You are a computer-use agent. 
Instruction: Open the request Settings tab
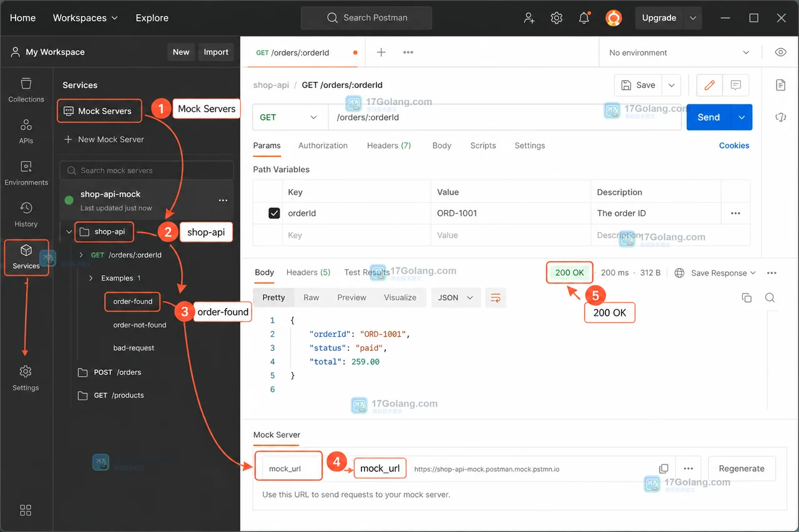point(530,145)
